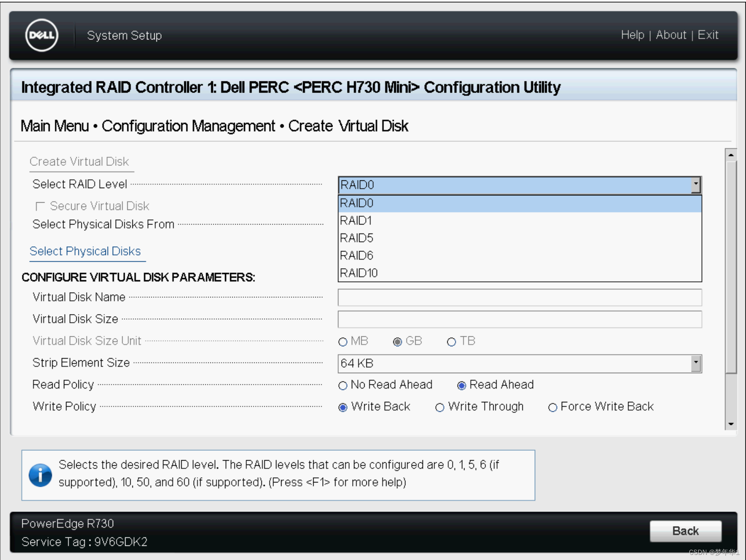The width and height of the screenshot is (746, 560).
Task: Click the blue information icon
Action: (x=40, y=475)
